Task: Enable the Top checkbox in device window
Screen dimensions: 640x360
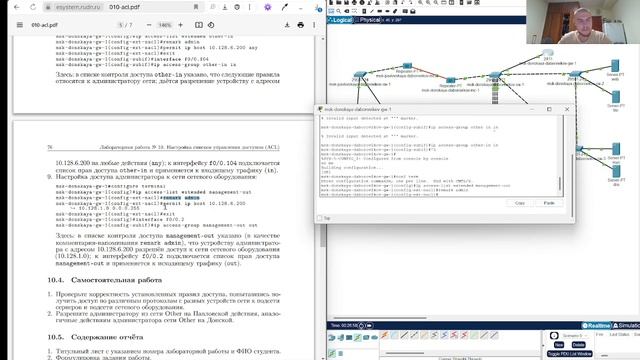Action: pyautogui.click(x=320, y=218)
